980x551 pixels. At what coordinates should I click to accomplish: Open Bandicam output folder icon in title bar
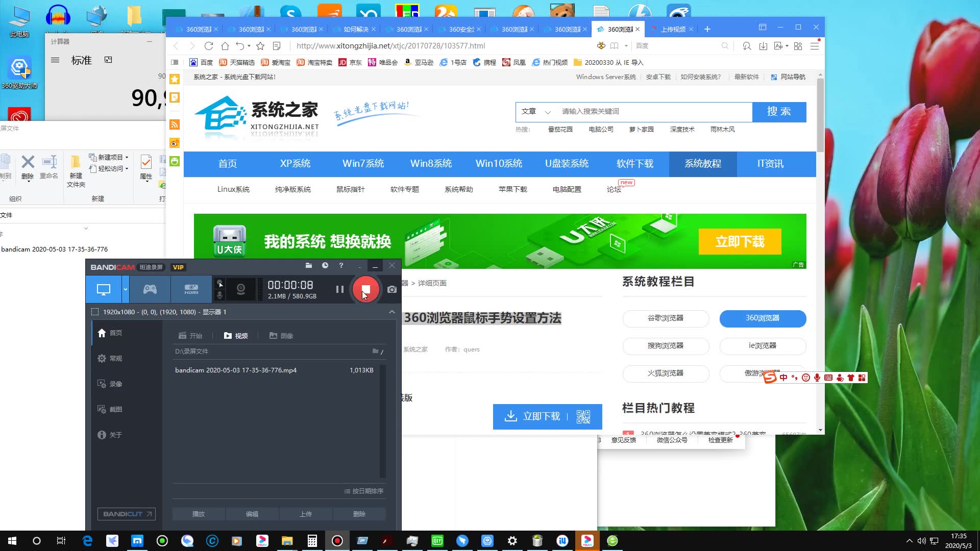308,265
